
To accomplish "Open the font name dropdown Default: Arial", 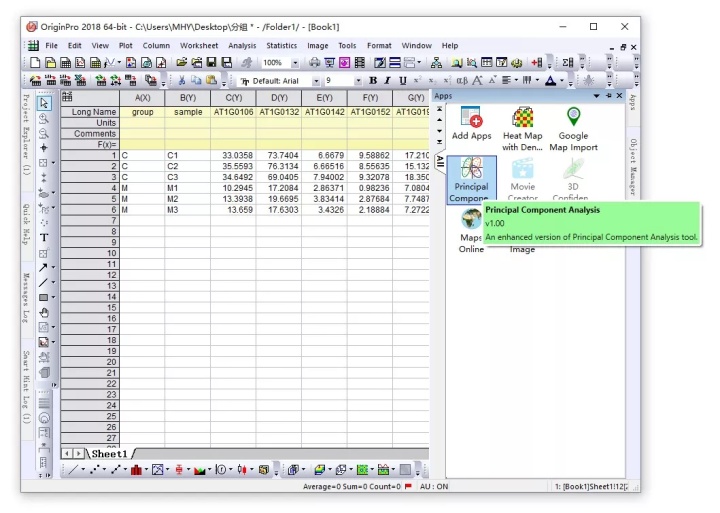I will [315, 81].
